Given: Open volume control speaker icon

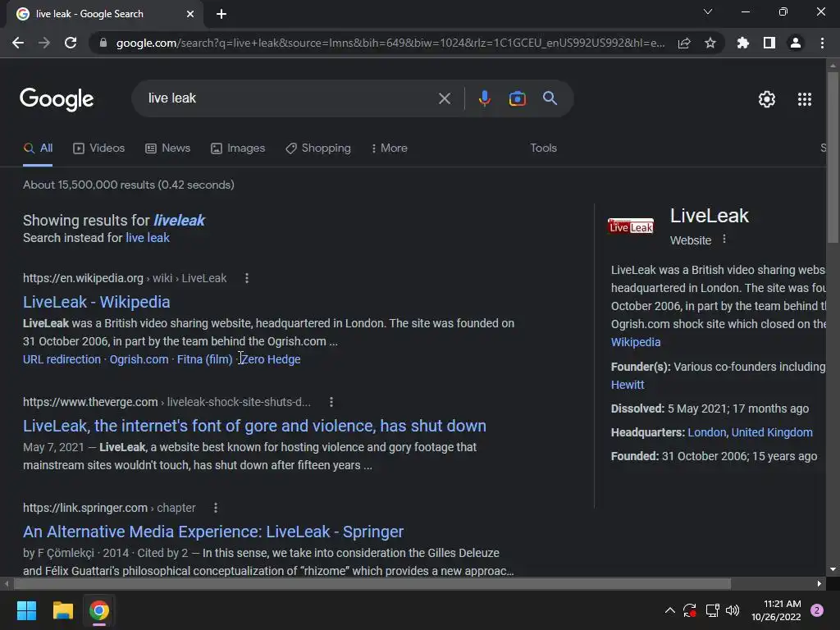Looking at the screenshot, I should point(733,610).
